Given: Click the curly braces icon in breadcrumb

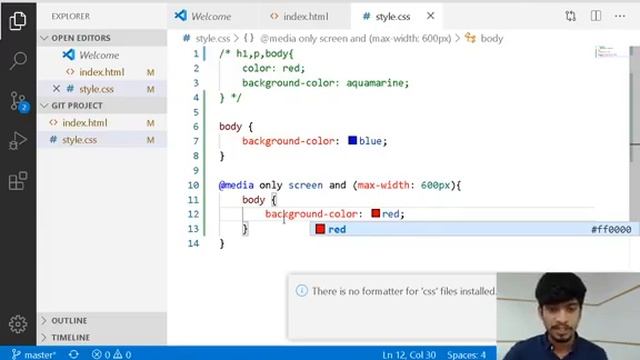Looking at the screenshot, I should (249, 38).
